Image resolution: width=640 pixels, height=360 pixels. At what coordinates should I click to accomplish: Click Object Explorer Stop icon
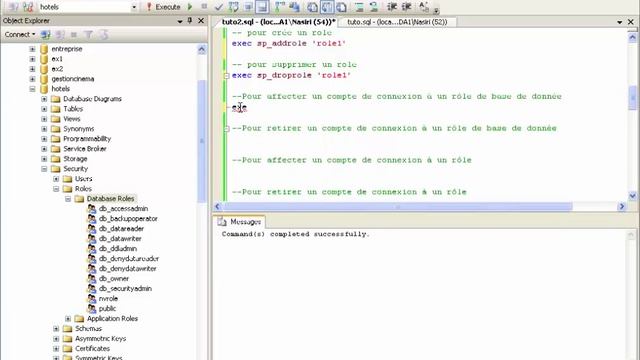point(74,35)
